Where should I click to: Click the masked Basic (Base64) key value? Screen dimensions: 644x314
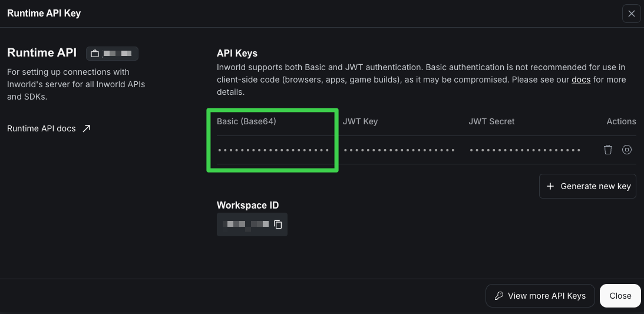[273, 150]
